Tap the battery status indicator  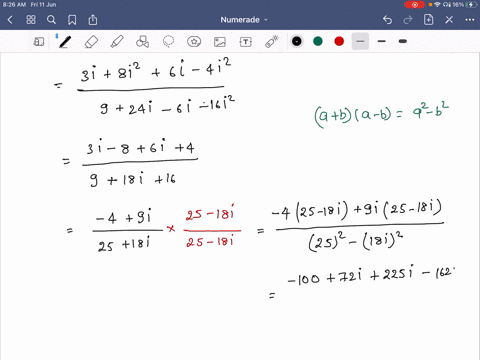pos(472,5)
